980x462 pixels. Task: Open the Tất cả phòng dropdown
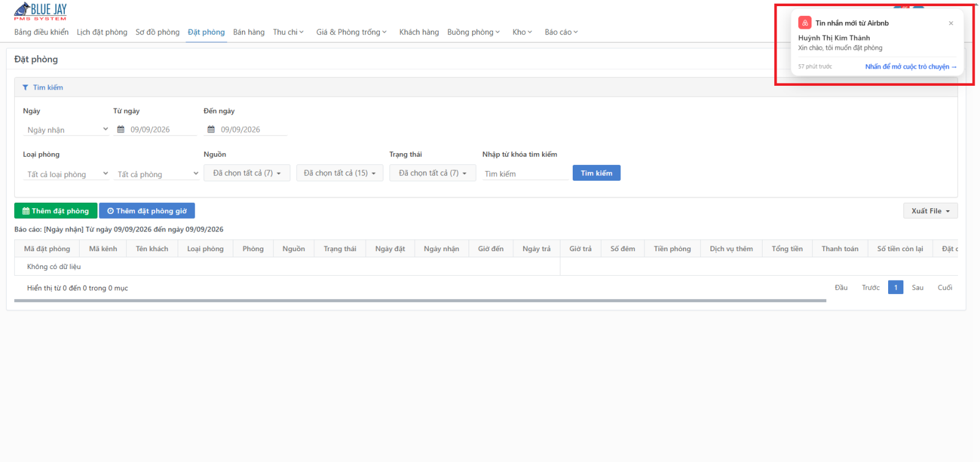pyautogui.click(x=157, y=174)
